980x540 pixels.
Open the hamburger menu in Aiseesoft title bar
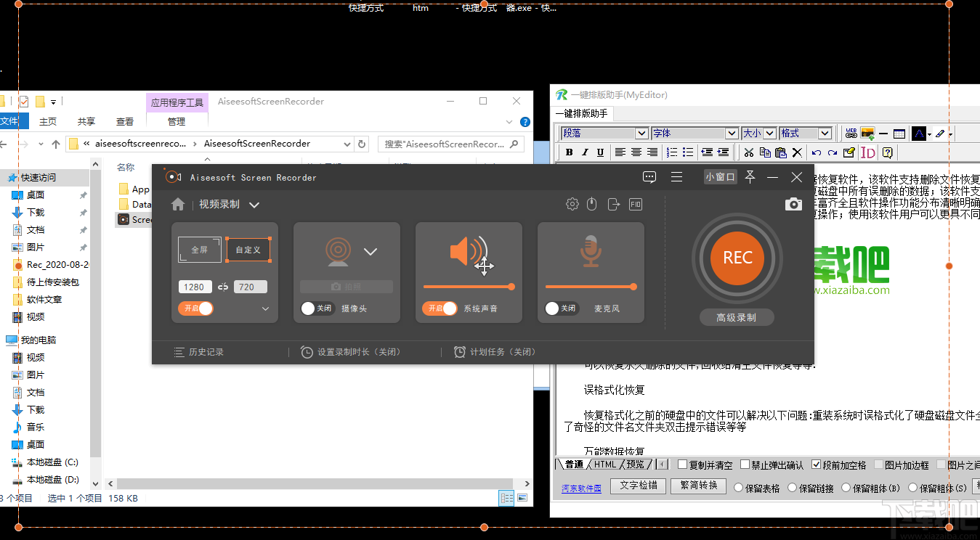676,177
